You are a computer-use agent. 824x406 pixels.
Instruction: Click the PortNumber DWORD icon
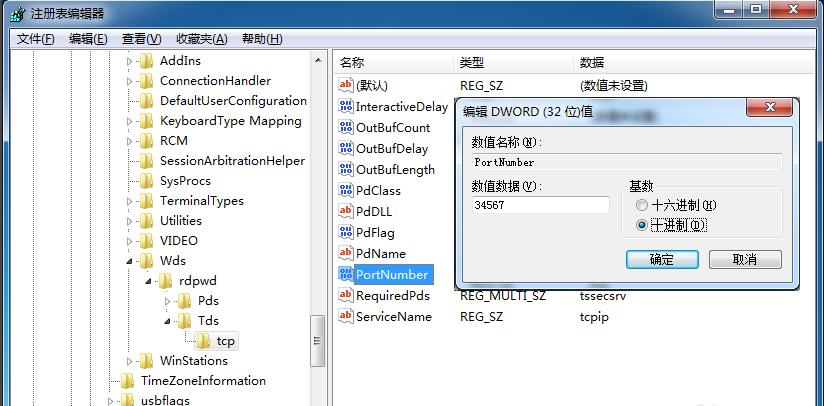coord(346,274)
